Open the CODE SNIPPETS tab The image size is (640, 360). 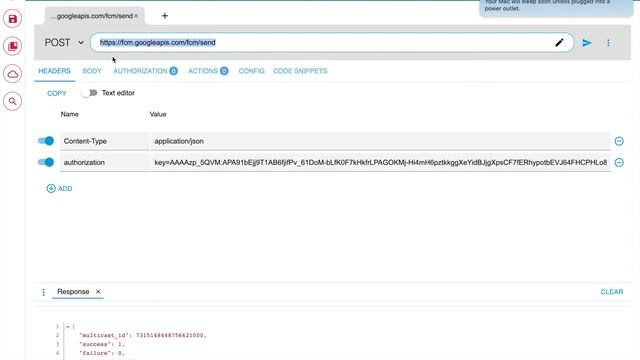pos(300,71)
